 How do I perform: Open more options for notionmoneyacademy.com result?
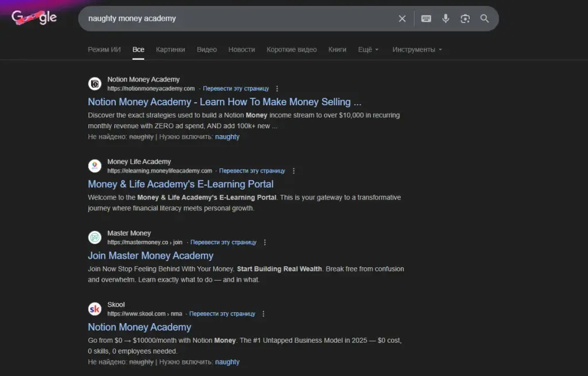[277, 89]
